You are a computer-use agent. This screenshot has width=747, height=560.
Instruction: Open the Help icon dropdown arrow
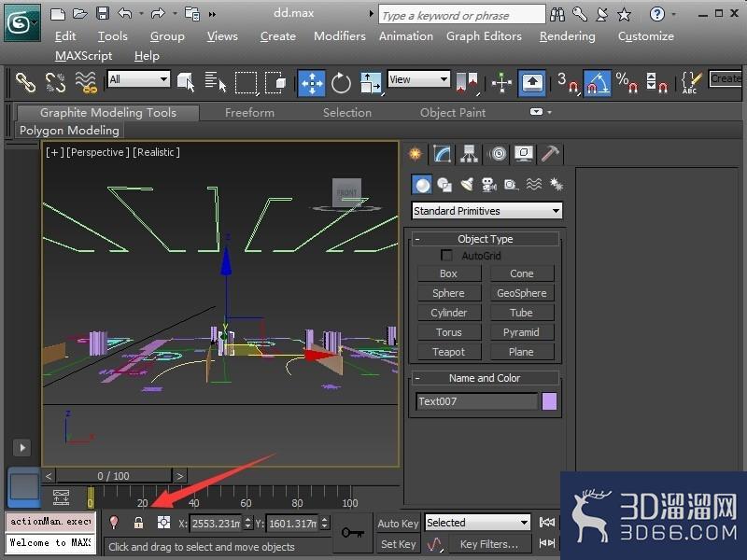tap(673, 14)
